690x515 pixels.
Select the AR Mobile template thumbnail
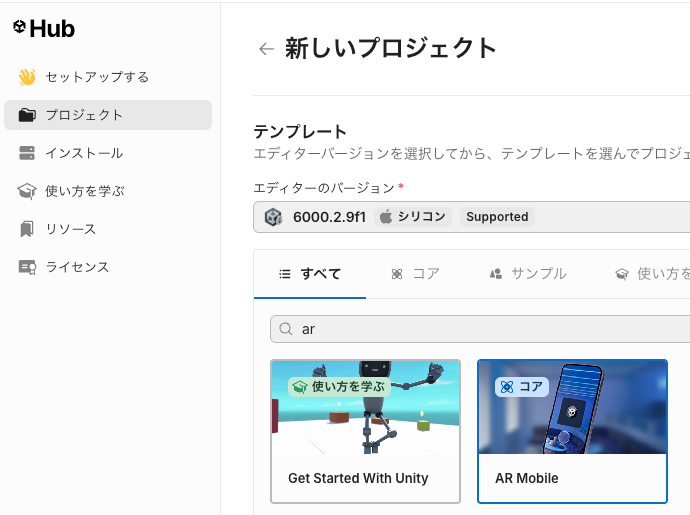[x=573, y=407]
